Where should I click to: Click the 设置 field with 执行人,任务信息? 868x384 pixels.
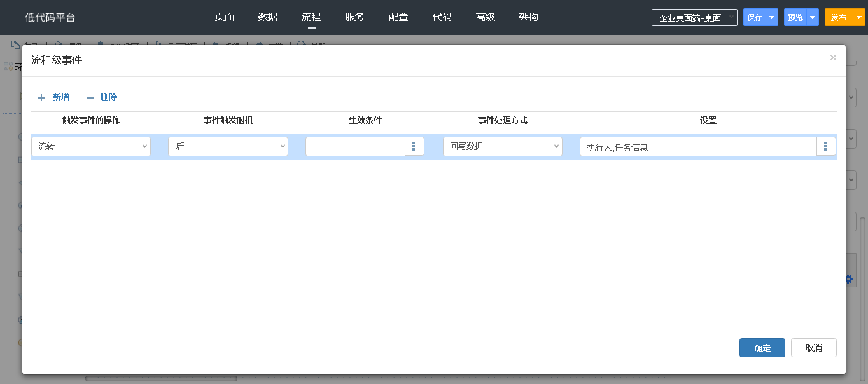click(x=697, y=147)
